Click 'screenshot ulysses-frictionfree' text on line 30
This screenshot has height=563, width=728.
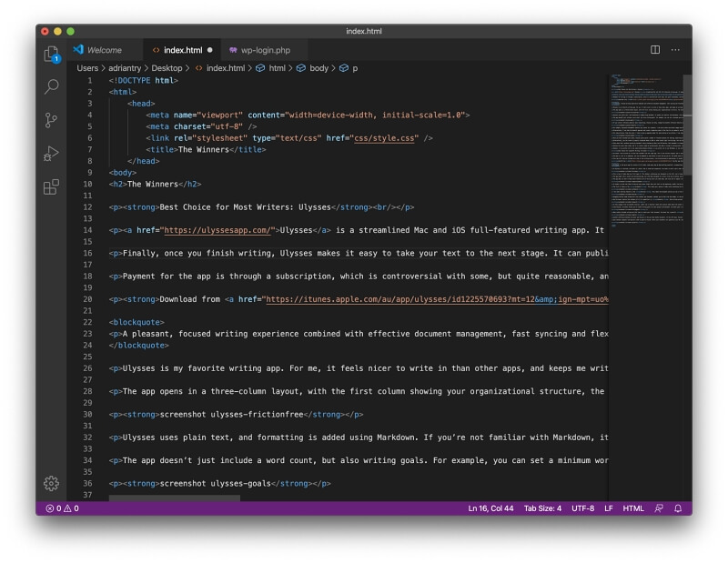[231, 415]
